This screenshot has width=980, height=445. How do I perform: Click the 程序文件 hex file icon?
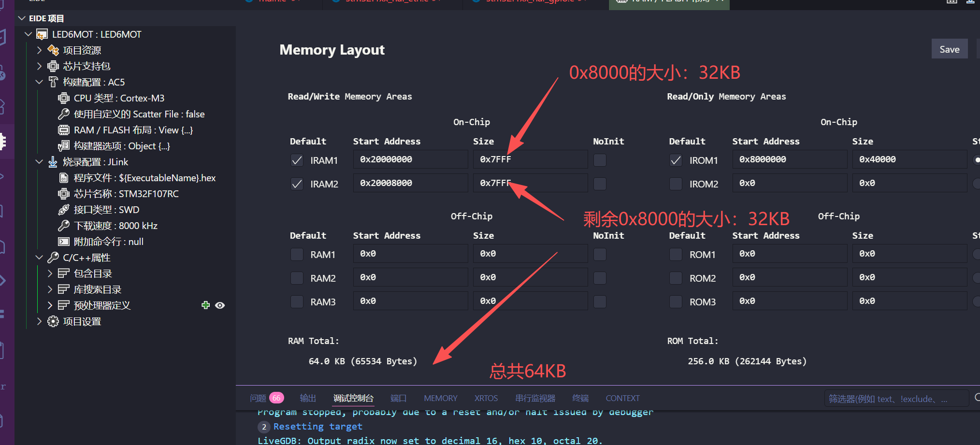[64, 178]
